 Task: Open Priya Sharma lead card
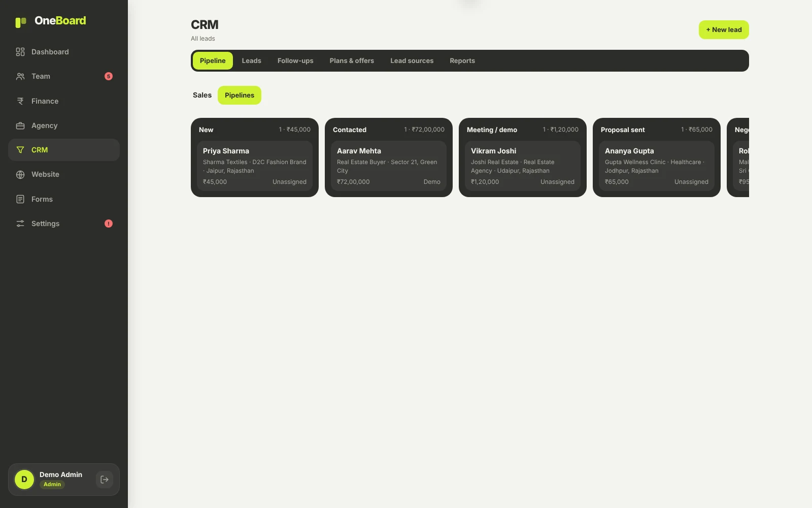pos(255,166)
